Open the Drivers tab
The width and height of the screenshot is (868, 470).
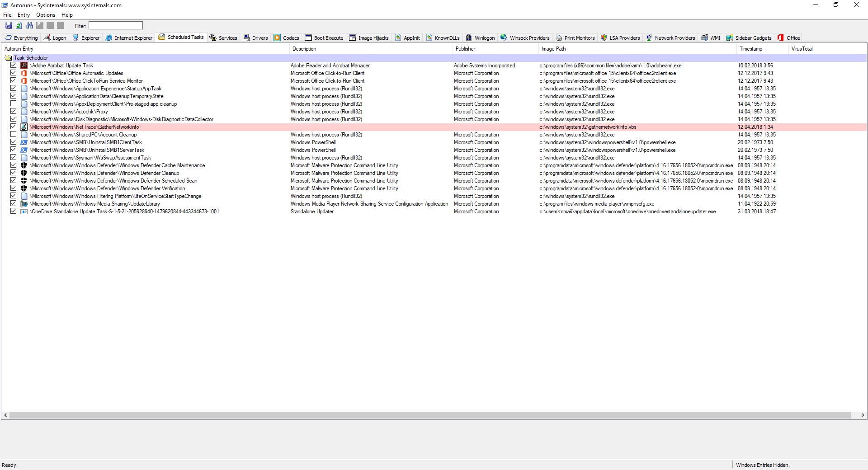pos(255,38)
